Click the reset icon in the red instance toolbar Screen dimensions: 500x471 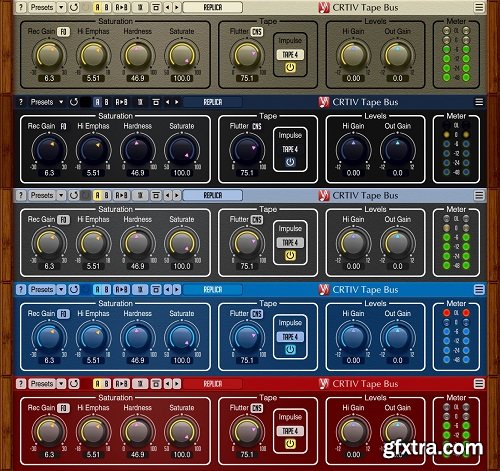click(x=74, y=384)
